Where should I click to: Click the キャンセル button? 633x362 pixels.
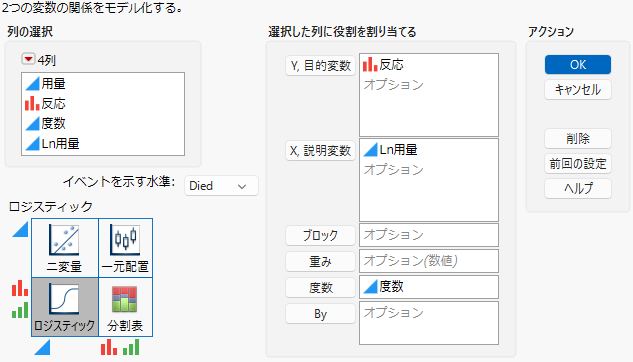tap(578, 90)
